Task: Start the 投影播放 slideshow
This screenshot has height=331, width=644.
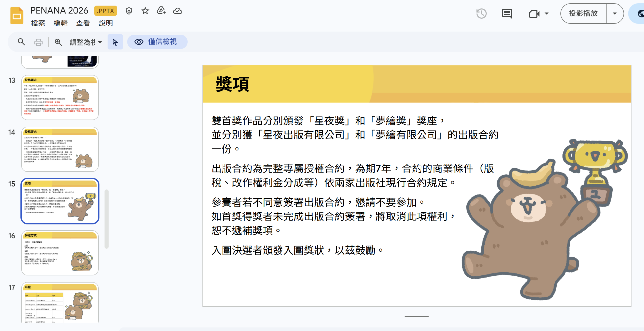Action: (583, 14)
